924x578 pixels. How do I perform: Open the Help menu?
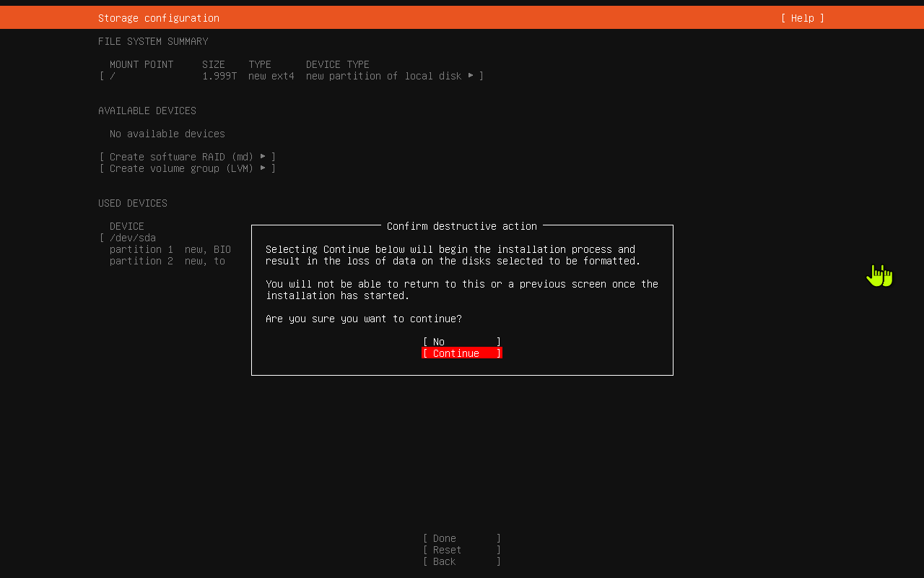[x=802, y=18]
